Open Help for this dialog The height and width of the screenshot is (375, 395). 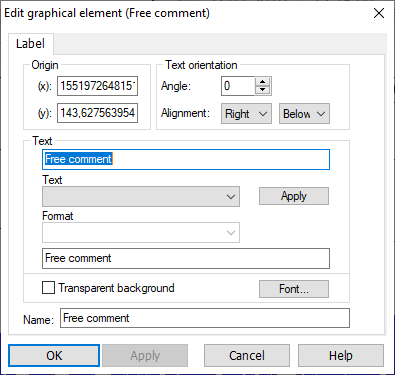point(341,356)
